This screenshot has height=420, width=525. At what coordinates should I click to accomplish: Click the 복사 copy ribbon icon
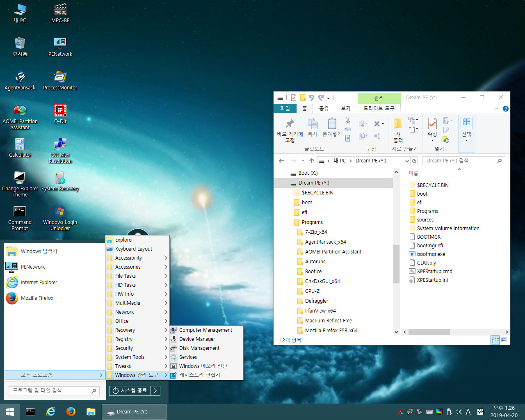tap(313, 127)
